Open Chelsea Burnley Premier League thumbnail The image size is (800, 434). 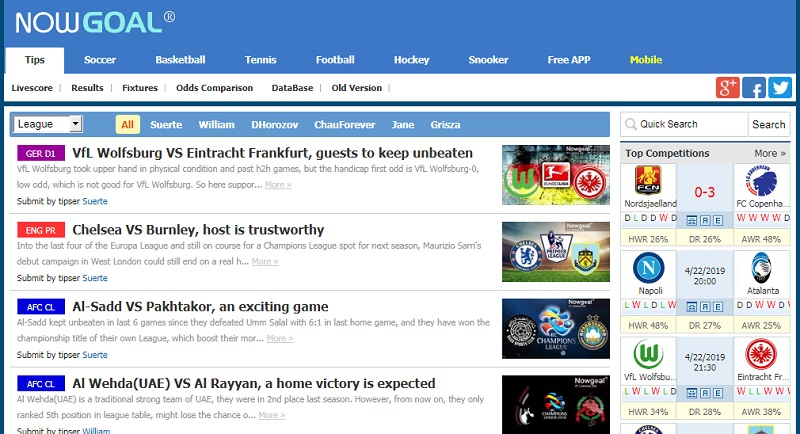coord(556,252)
